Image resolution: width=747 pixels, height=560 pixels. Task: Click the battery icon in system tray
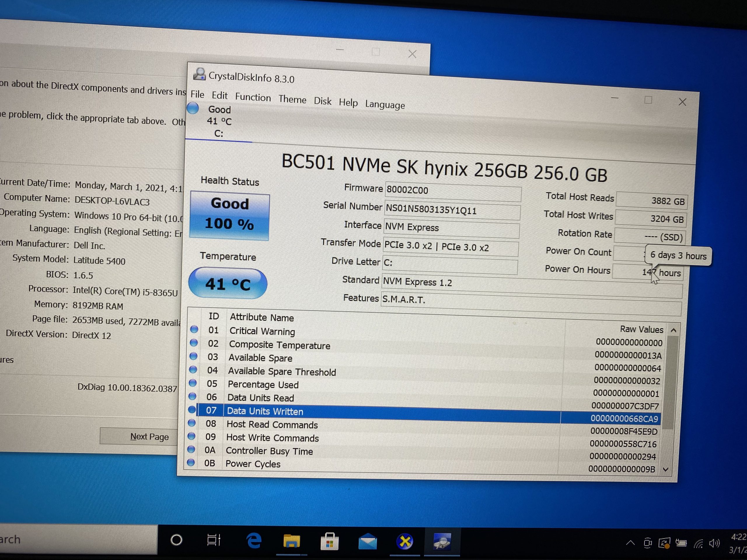click(x=681, y=543)
